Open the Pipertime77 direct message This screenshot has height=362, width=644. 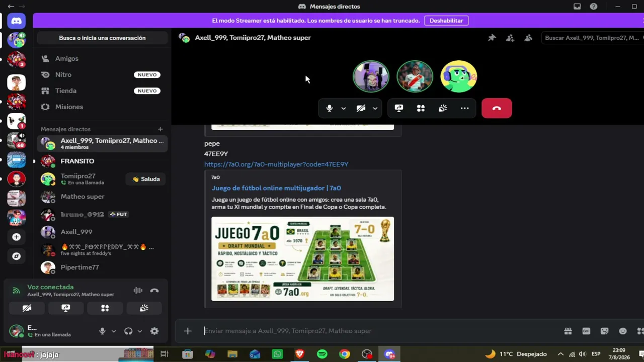tap(102, 267)
